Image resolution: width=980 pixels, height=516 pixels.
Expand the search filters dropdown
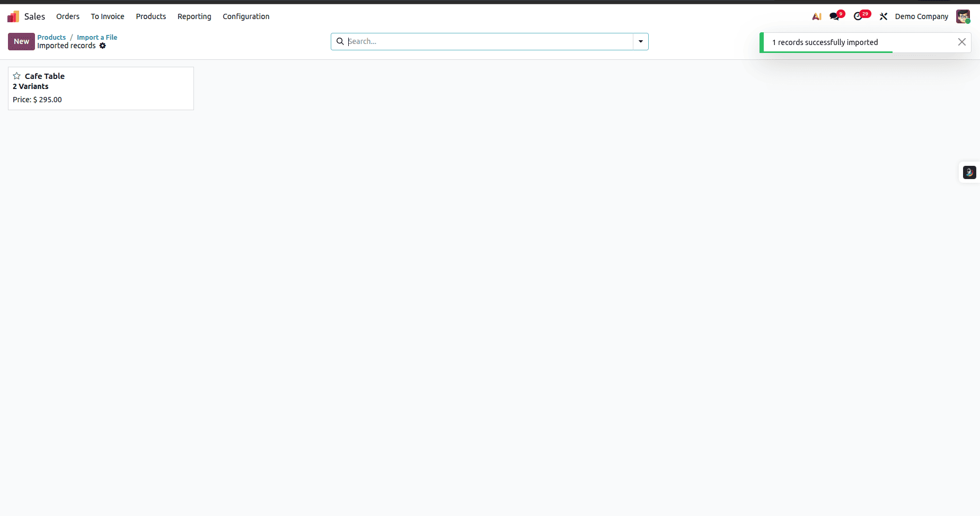[x=641, y=41]
